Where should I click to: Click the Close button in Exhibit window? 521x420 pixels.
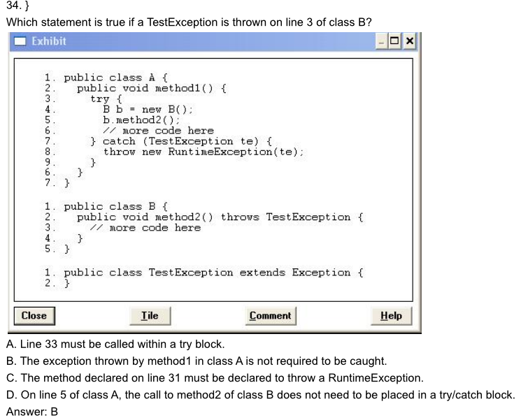click(x=34, y=316)
